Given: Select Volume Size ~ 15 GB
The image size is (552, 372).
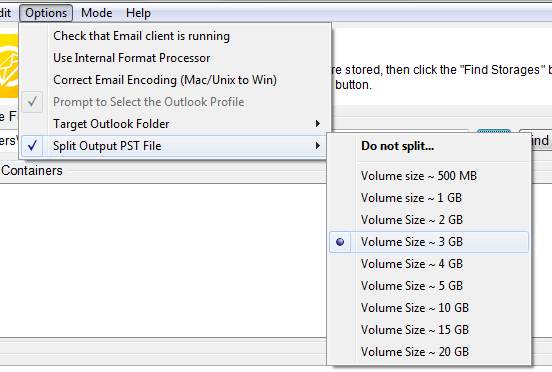Looking at the screenshot, I should point(429,330).
